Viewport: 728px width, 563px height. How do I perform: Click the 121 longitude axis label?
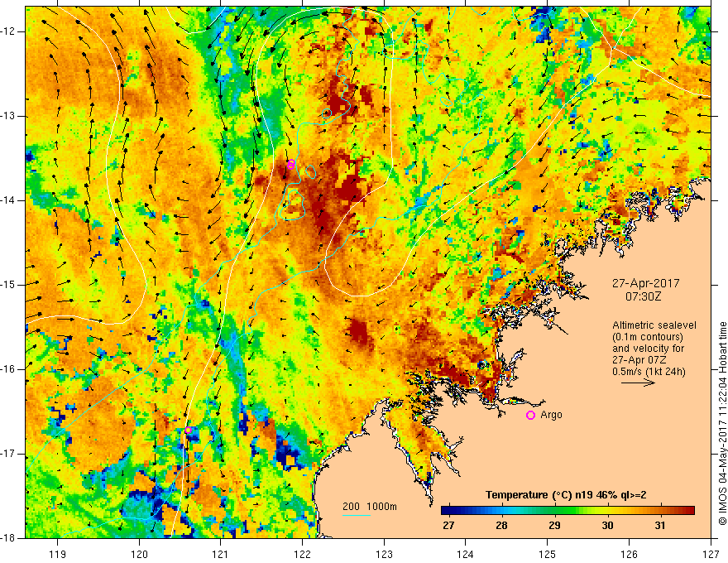tap(221, 554)
